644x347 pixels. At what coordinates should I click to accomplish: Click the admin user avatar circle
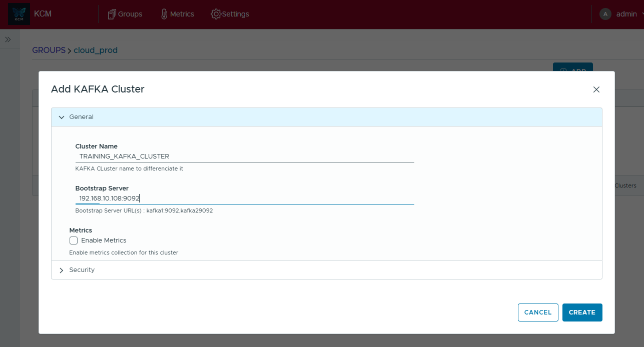pyautogui.click(x=605, y=14)
